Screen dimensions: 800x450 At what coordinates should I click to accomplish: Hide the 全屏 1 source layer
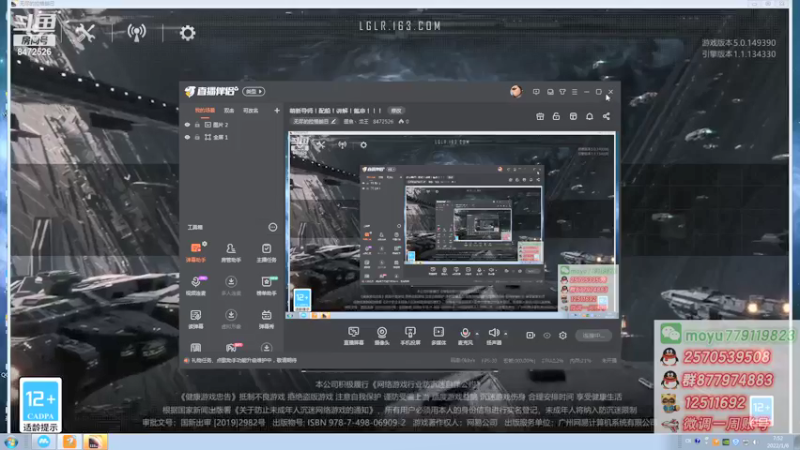pos(187,137)
